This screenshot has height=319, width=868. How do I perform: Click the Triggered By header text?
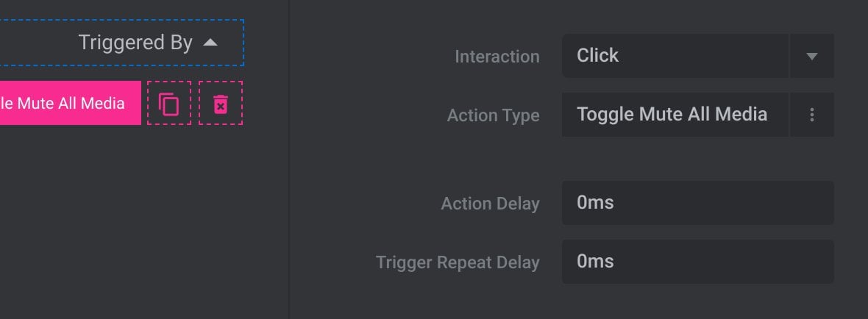tap(135, 43)
